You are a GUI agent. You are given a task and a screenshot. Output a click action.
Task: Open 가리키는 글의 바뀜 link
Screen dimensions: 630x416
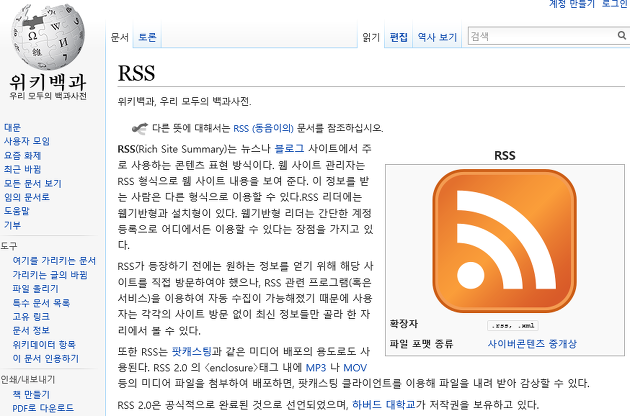[50, 275]
